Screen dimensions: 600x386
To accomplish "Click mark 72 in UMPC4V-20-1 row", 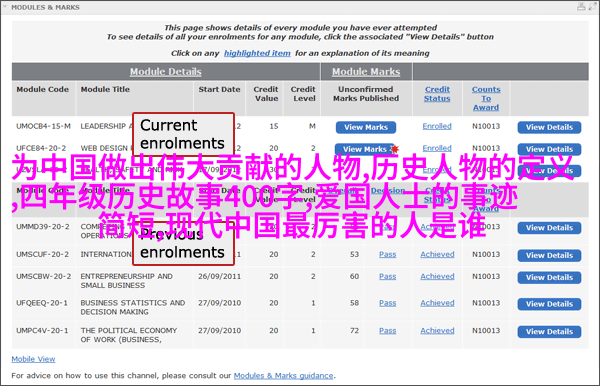I will tap(354, 331).
